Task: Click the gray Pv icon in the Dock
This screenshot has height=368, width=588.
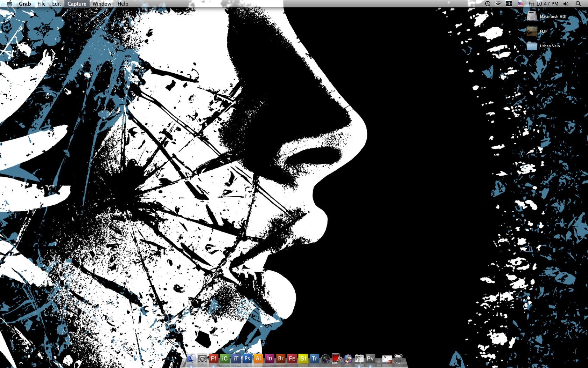Action: coord(370,358)
